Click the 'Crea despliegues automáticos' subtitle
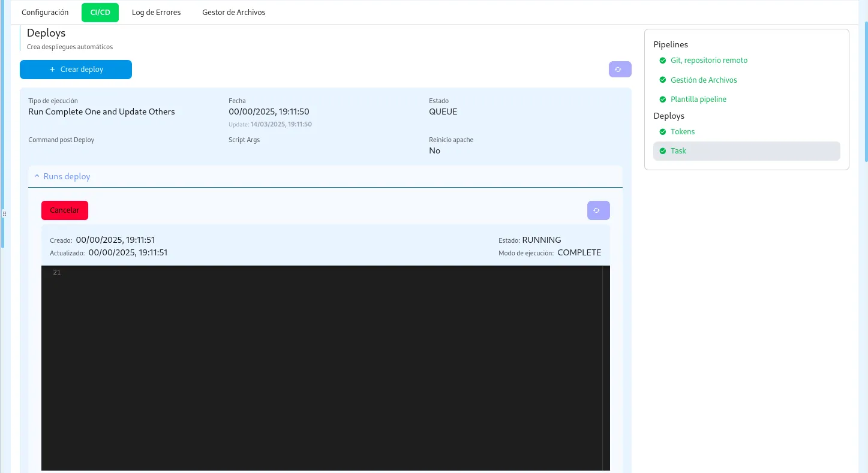 (70, 47)
